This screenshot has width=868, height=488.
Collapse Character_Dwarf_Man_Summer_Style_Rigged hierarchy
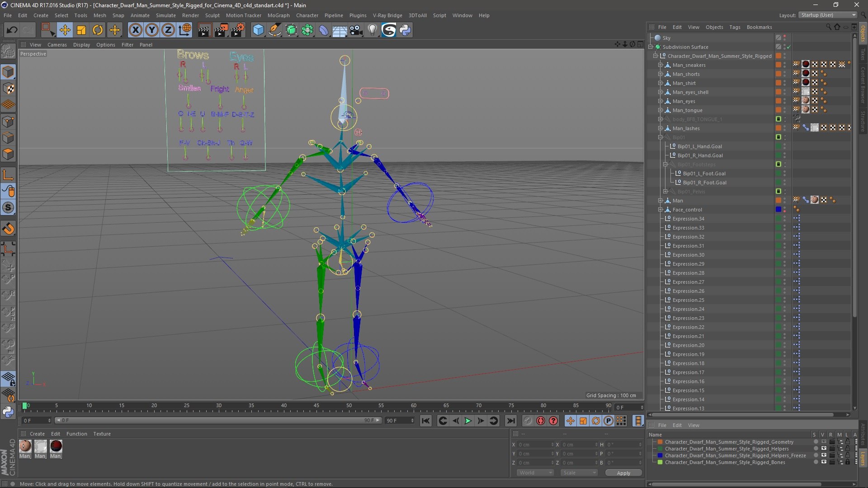(x=655, y=56)
